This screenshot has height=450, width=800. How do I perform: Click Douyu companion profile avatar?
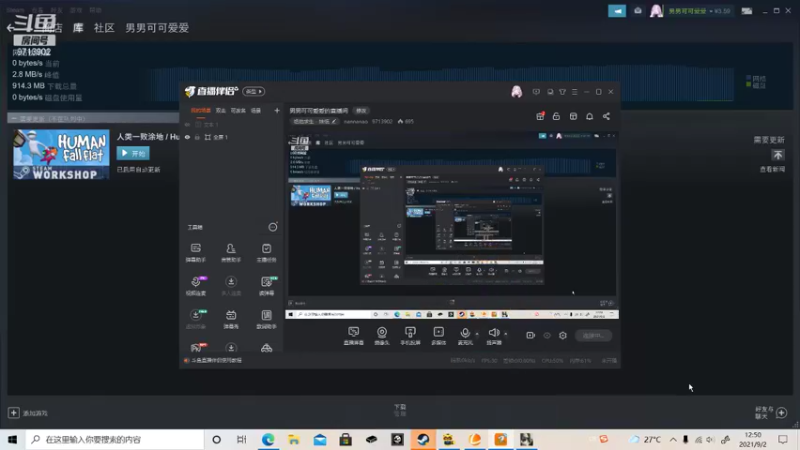[516, 92]
